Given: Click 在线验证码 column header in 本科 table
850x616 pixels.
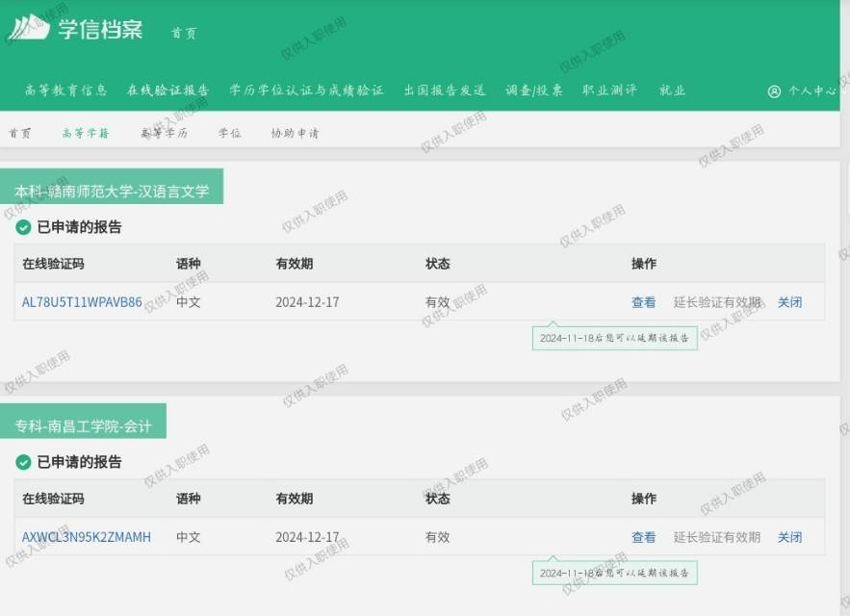Looking at the screenshot, I should tap(53, 264).
